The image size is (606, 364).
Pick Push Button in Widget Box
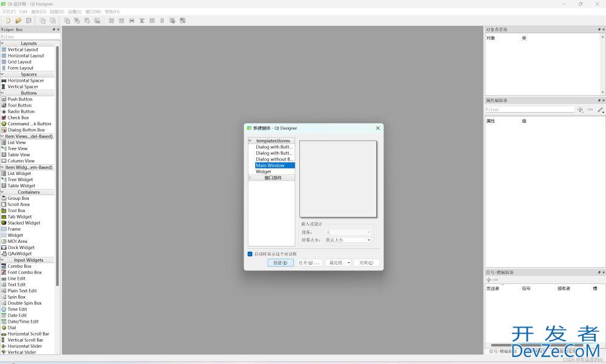(x=20, y=99)
